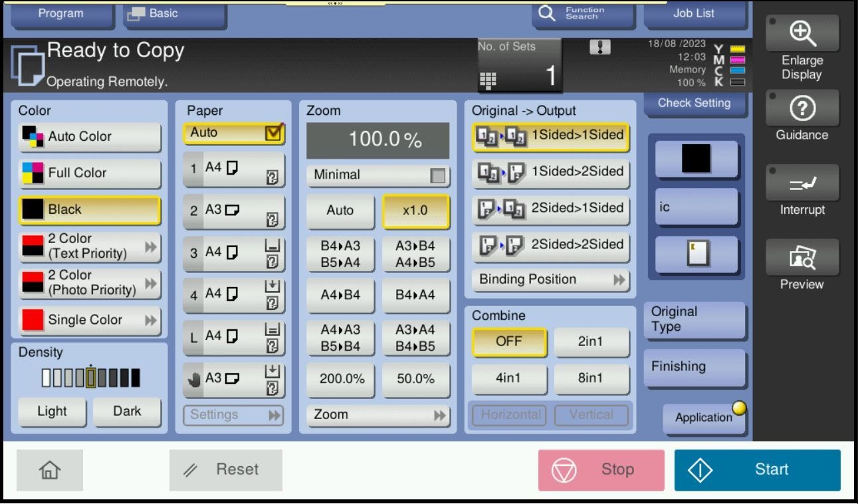Open the No. of Sets keypad icon
This screenshot has width=858, height=504.
[488, 80]
